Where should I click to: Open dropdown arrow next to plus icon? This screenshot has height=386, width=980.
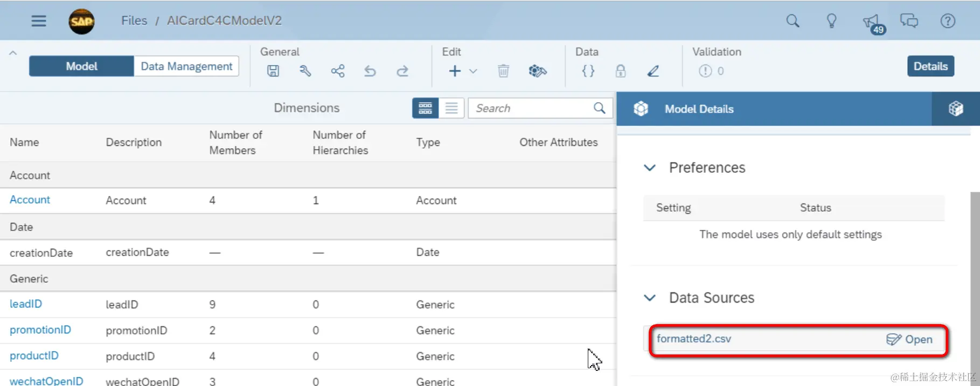point(473,71)
